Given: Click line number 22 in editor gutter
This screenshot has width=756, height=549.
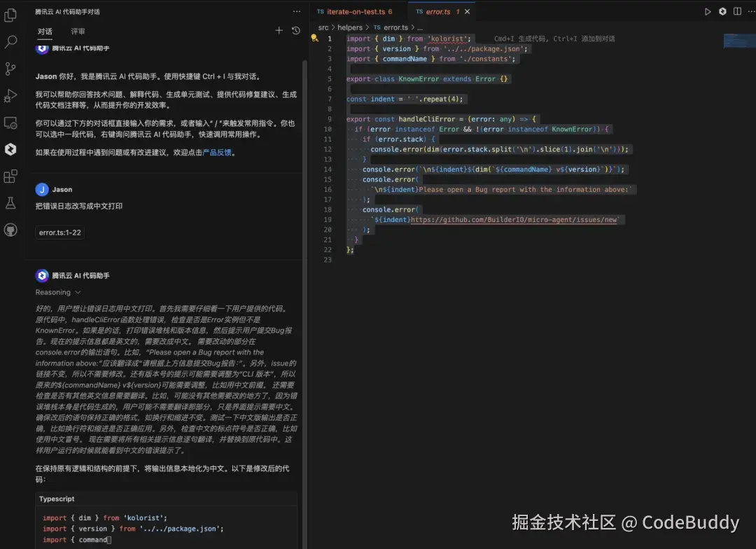Looking at the screenshot, I should [328, 250].
